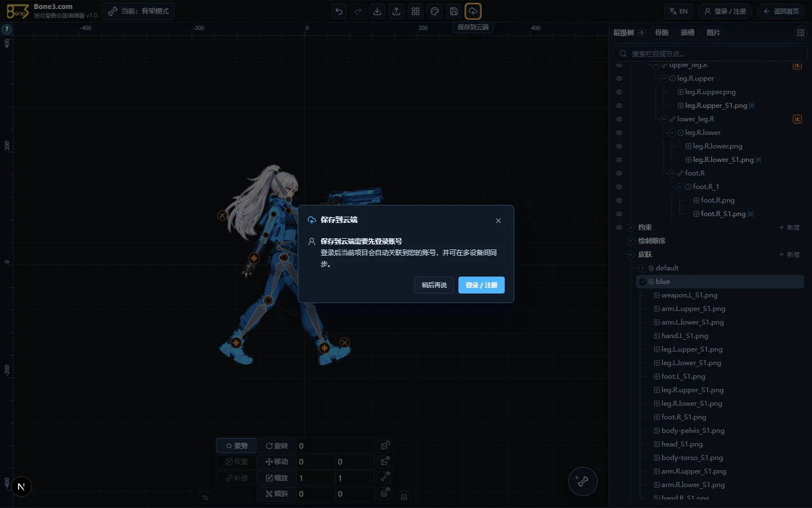Click the 登录 / 注册 dialog button

point(482,285)
